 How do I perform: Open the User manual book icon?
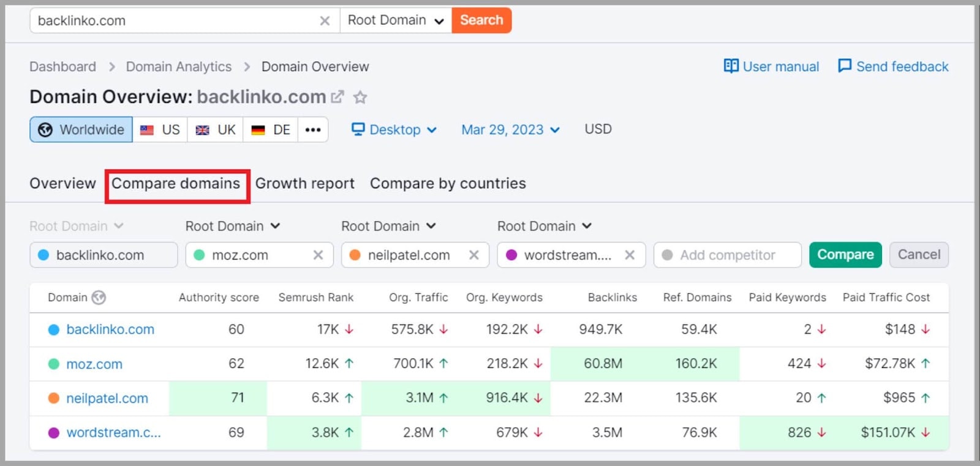coord(731,66)
